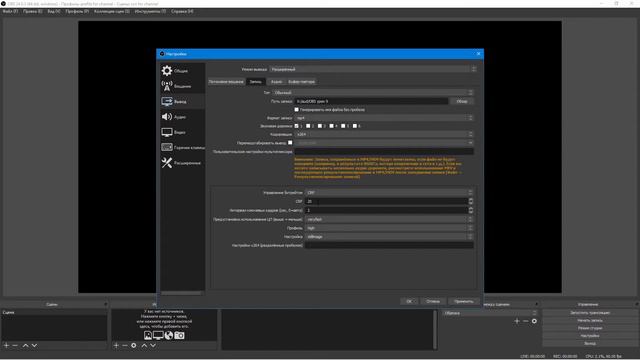Open the Инструменты menu in menu bar
This screenshot has height=360, width=640.
pos(150,11)
